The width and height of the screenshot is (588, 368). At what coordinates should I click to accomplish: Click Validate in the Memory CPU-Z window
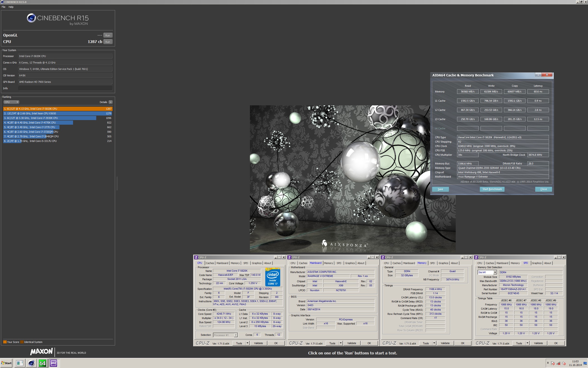445,343
